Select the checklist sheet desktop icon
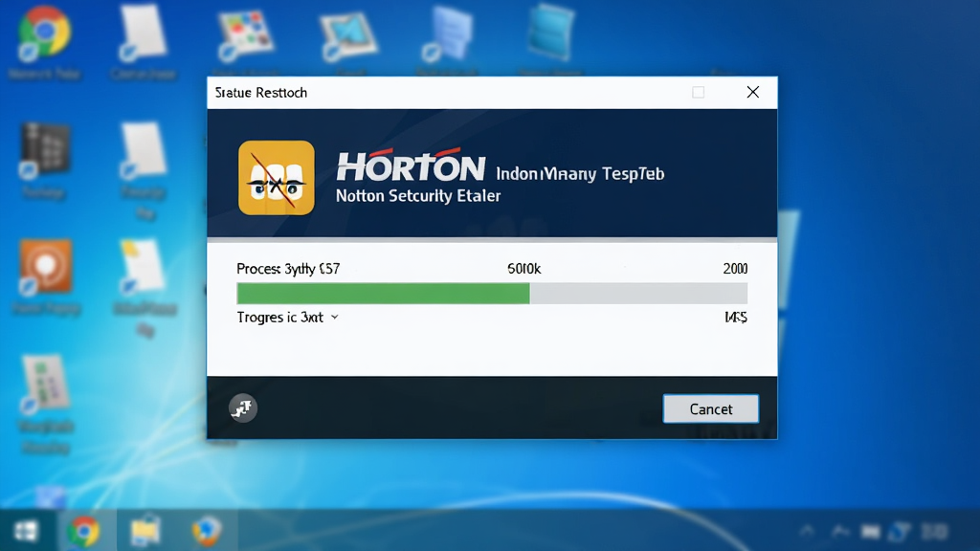The image size is (980, 551). (44, 384)
